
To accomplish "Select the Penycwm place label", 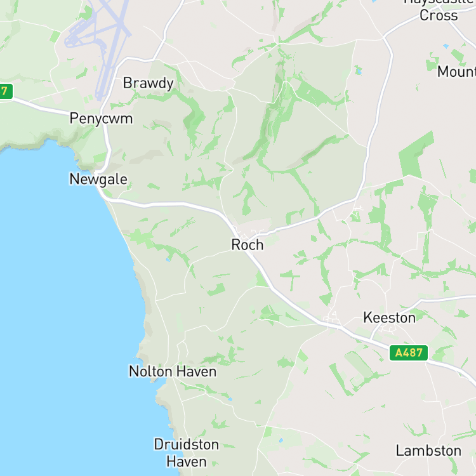I will pyautogui.click(x=101, y=119).
